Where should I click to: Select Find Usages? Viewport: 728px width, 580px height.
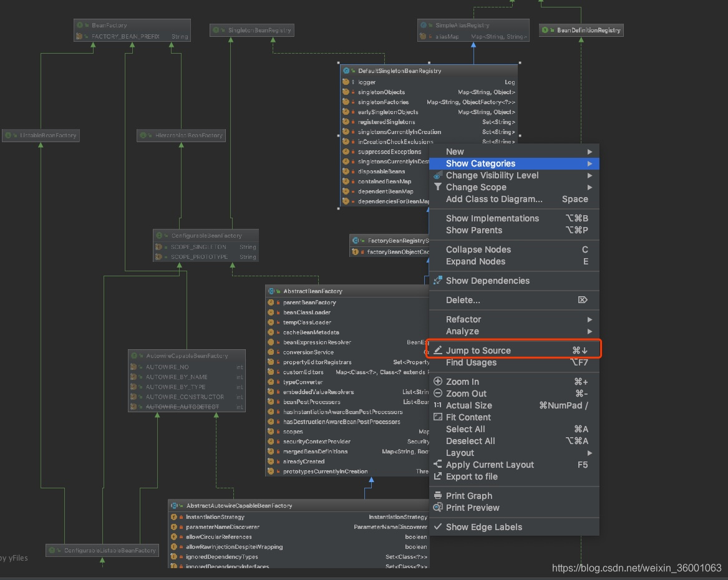coord(514,362)
